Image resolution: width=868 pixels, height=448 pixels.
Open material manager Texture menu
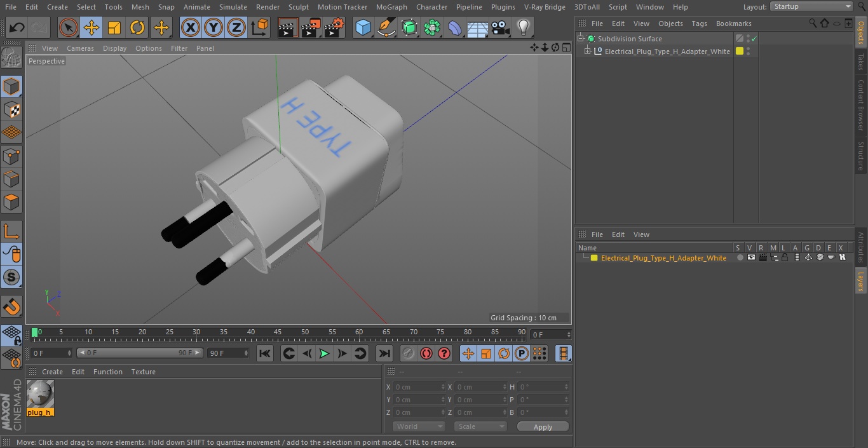[x=144, y=372]
